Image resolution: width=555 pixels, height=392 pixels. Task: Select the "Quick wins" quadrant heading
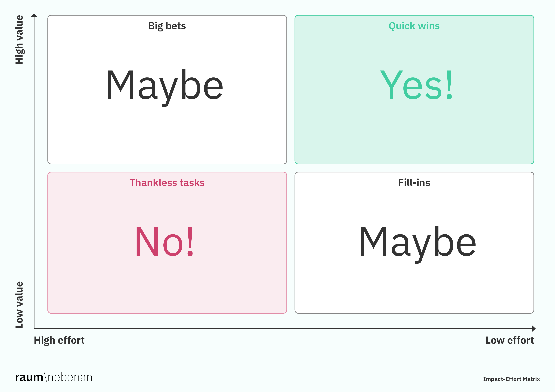click(x=414, y=26)
